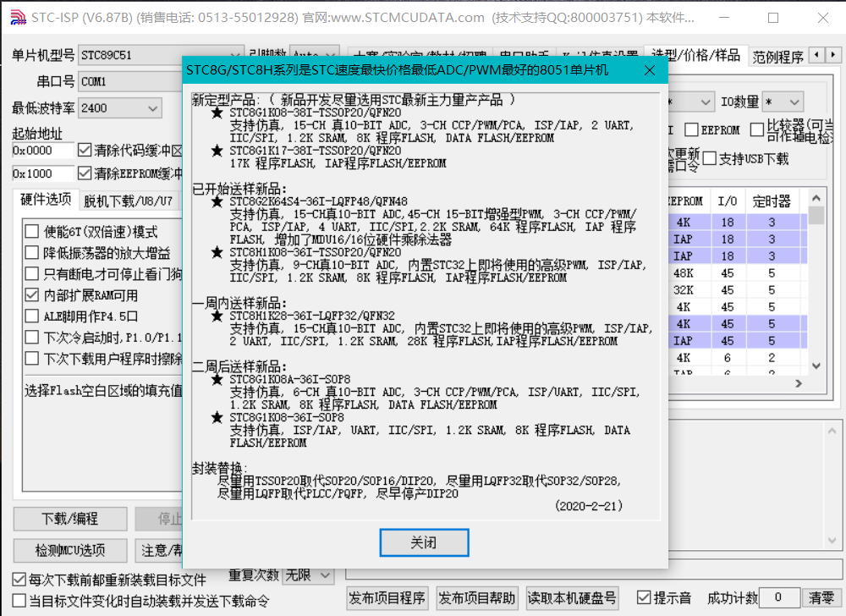Close the STC8G/STC8H announcement dialog
This screenshot has width=846, height=616.
[x=650, y=71]
